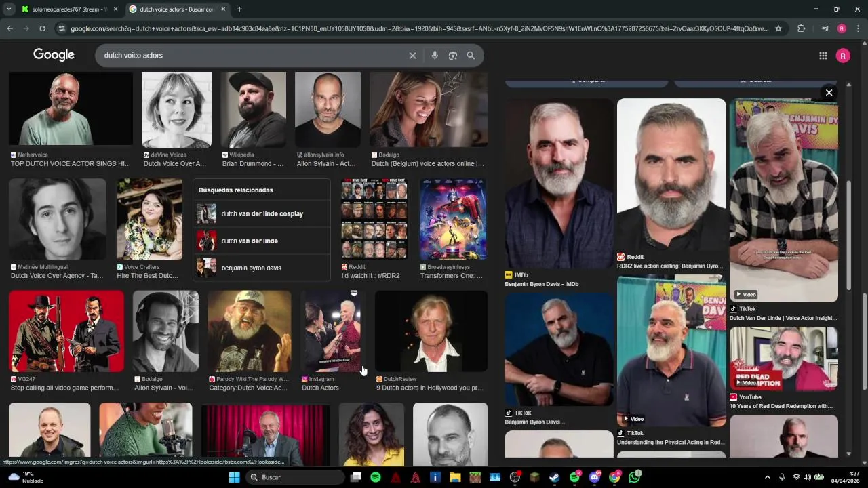Open the Chrome extensions menu
The height and width of the screenshot is (488, 868).
pyautogui.click(x=801, y=28)
